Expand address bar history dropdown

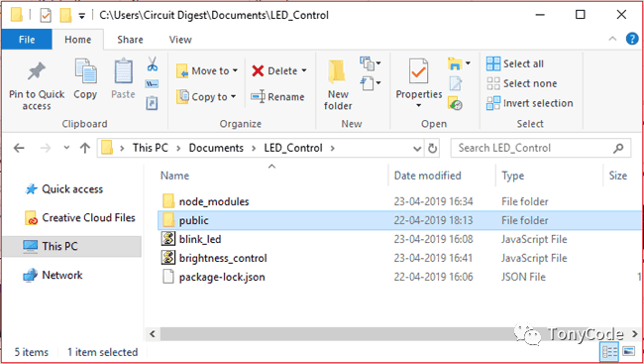click(417, 148)
